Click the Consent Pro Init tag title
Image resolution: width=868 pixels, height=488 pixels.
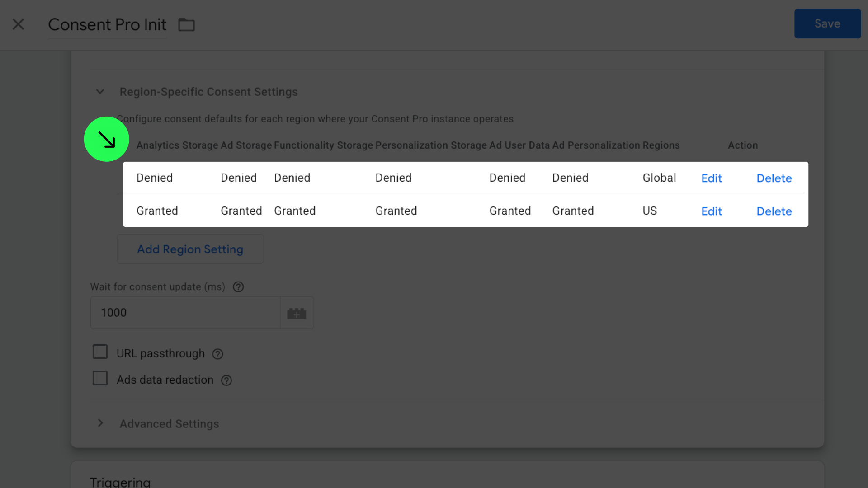[x=107, y=25]
